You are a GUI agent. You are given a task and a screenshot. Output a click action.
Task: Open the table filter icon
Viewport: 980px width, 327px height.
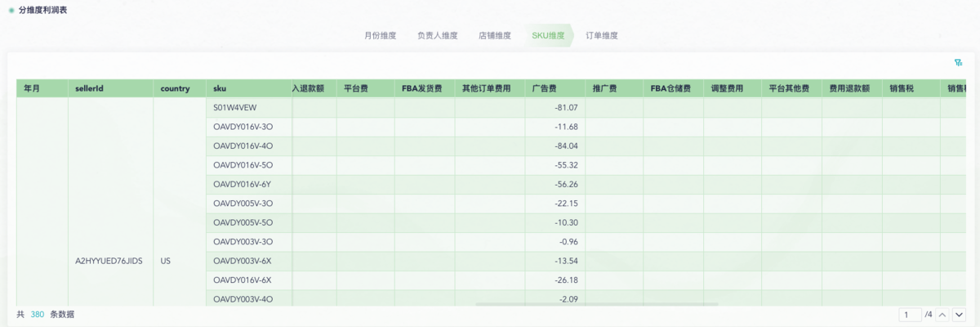(x=958, y=62)
